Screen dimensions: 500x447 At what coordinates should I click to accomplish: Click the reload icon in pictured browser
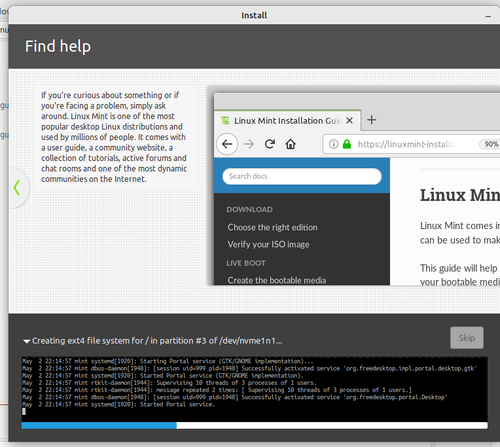click(x=270, y=144)
